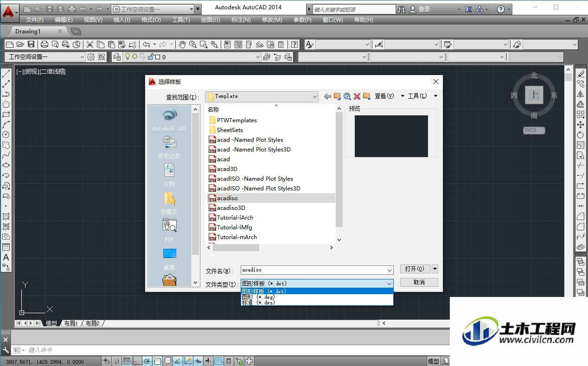Click the search the web icon in the dialog
Viewport: 588px width, 366px height.
click(347, 96)
